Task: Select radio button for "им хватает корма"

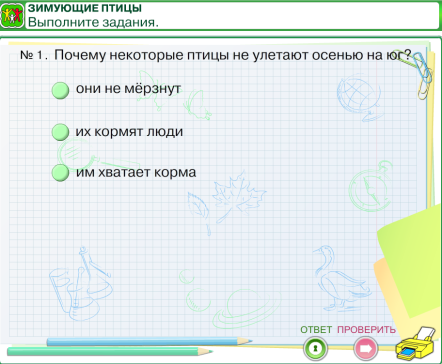Action: pos(60,173)
